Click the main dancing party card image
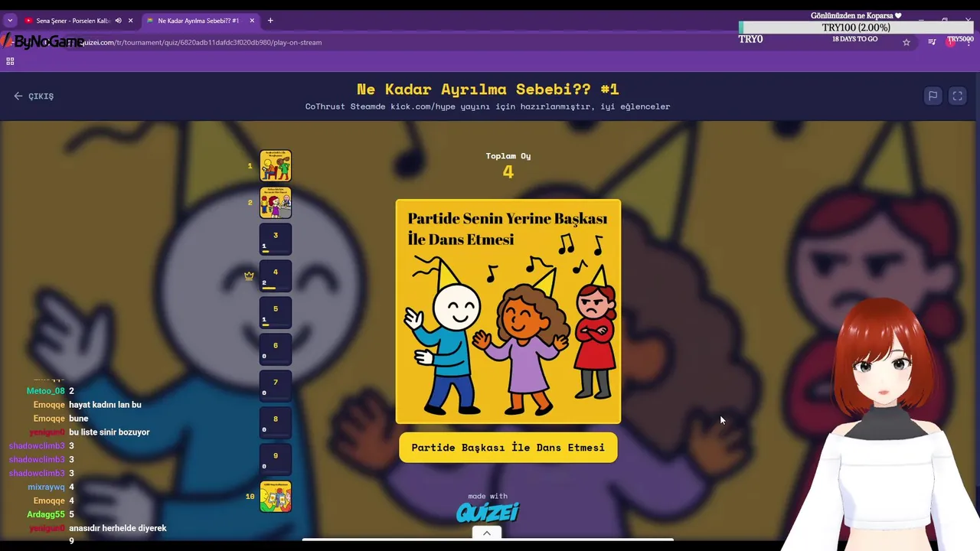 point(508,311)
